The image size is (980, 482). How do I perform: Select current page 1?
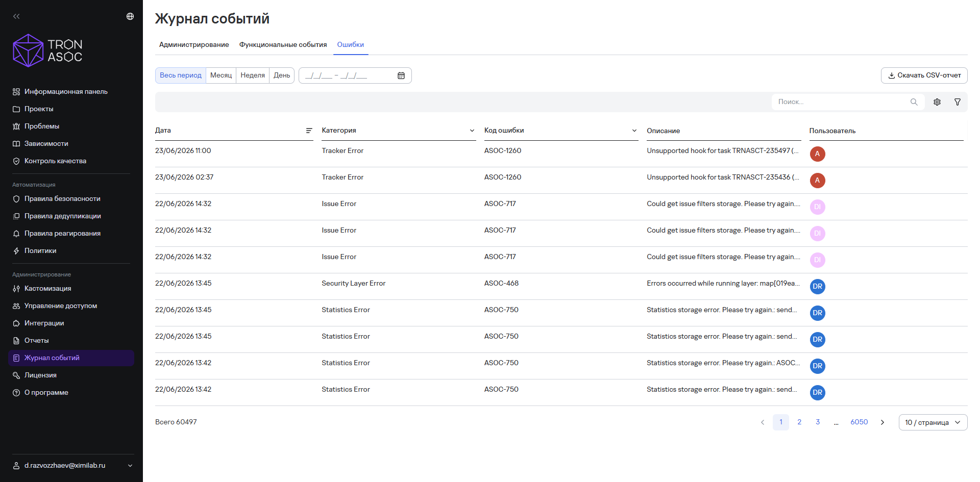coord(781,422)
